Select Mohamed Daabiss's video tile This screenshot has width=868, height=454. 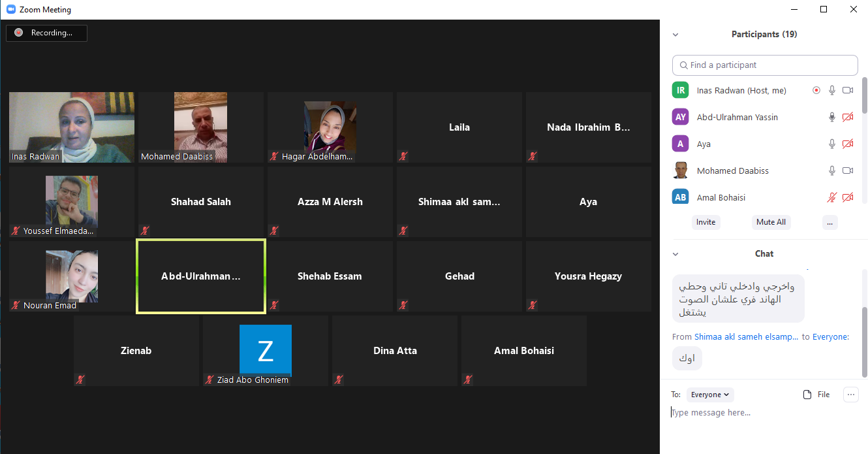[x=201, y=127]
